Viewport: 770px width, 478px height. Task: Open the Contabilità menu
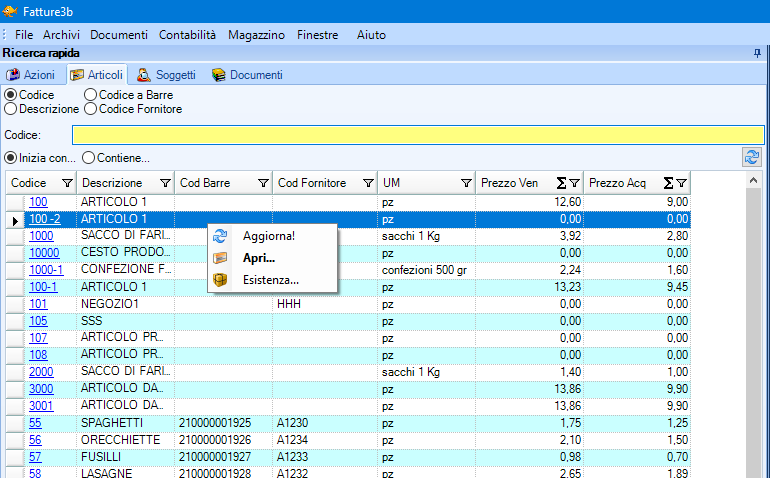pyautogui.click(x=187, y=35)
